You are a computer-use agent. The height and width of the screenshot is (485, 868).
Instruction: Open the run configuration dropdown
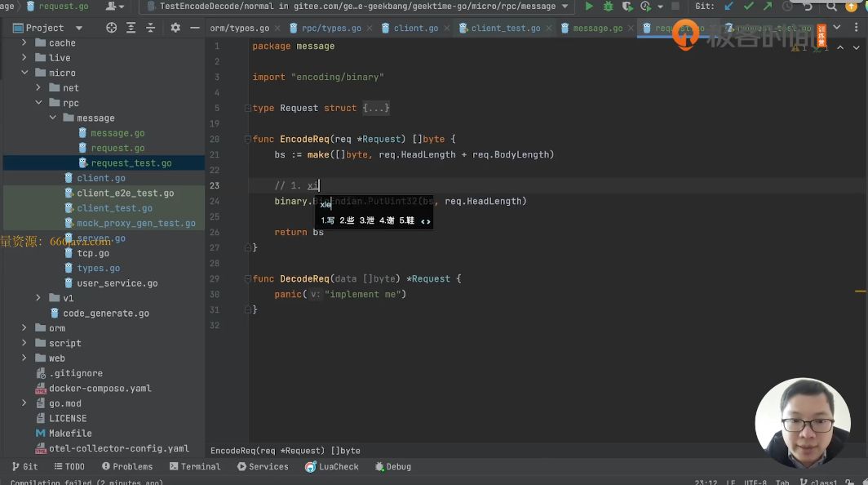[x=565, y=7]
